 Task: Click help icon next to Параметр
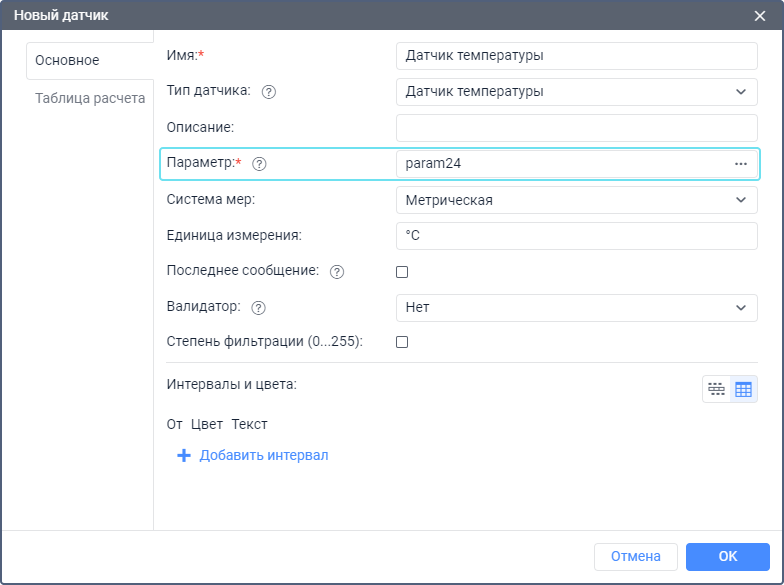tap(260, 164)
